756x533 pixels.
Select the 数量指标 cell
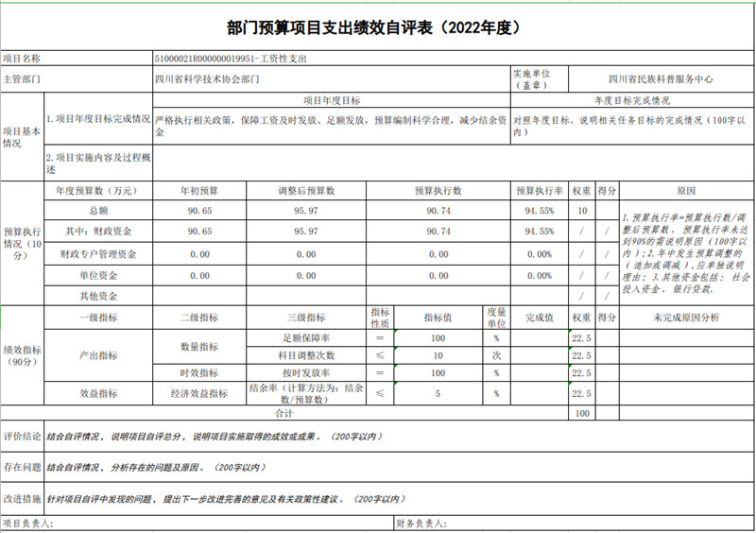coord(199,347)
